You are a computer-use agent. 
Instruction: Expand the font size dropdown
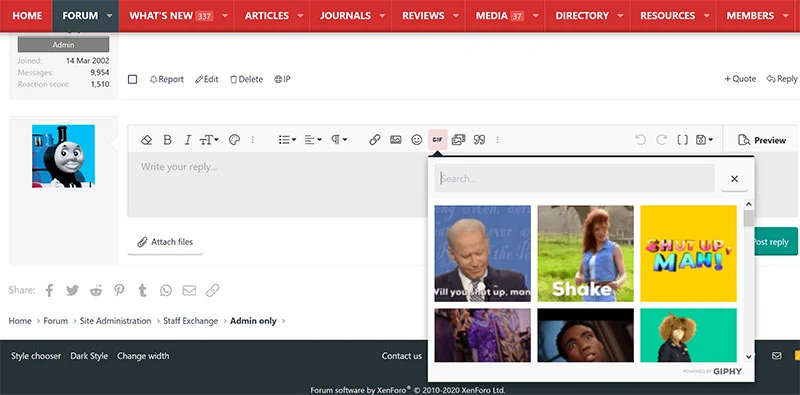click(x=209, y=140)
